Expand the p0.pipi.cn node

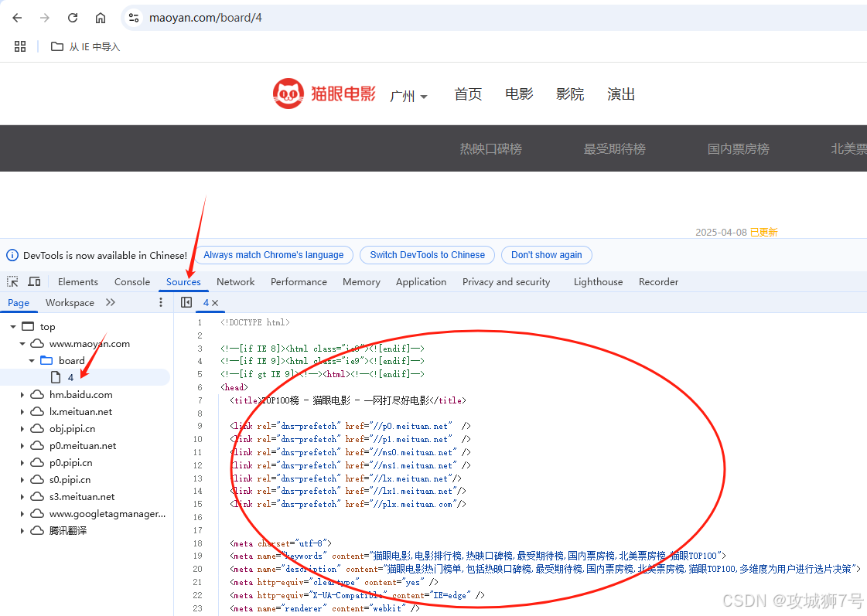point(22,463)
